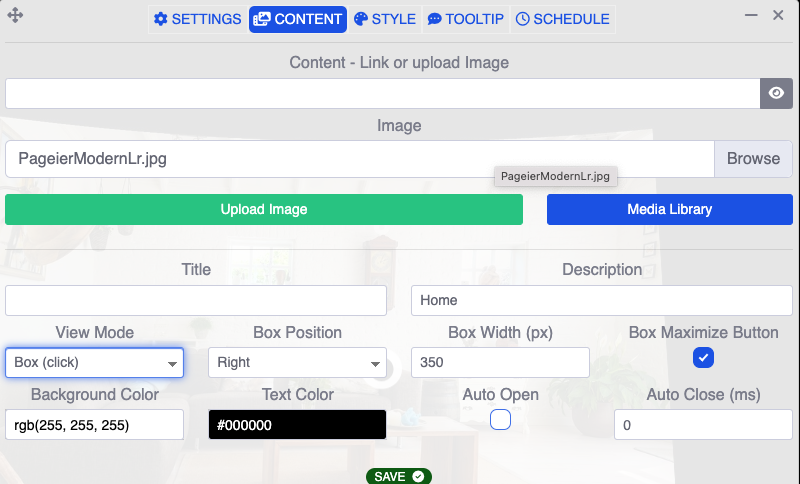Click the green Upload Image button
The width and height of the screenshot is (800, 484).
pyautogui.click(x=264, y=210)
